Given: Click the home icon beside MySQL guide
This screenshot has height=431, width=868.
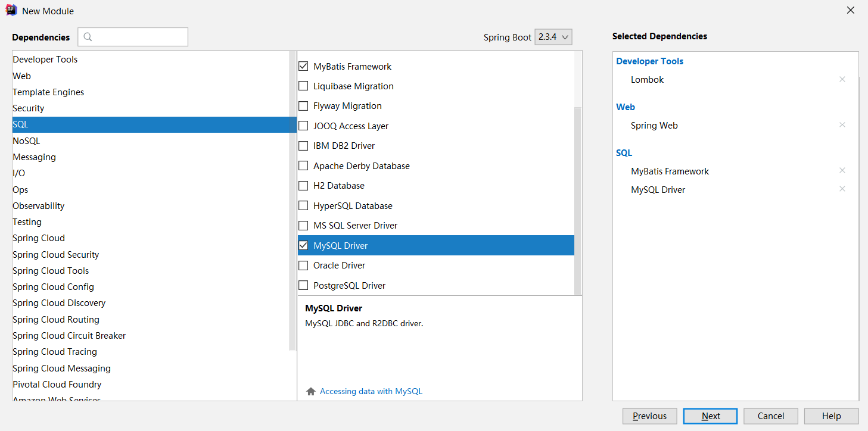Looking at the screenshot, I should [x=310, y=392].
